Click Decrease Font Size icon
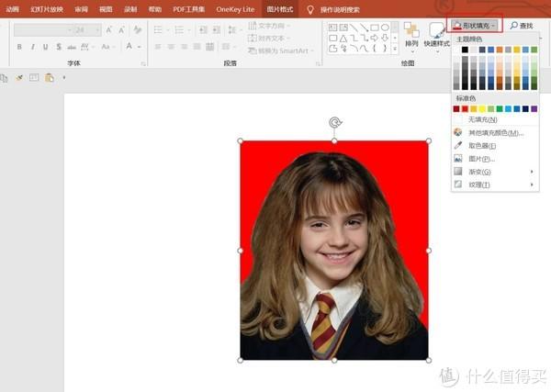 point(121,30)
